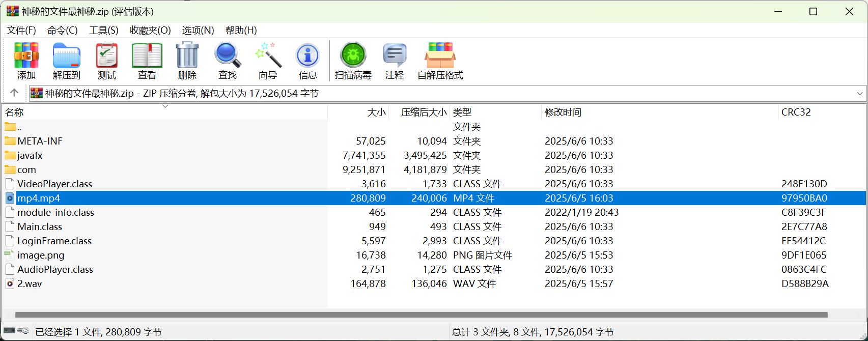Run the Test (测试) archive tool

tap(107, 56)
